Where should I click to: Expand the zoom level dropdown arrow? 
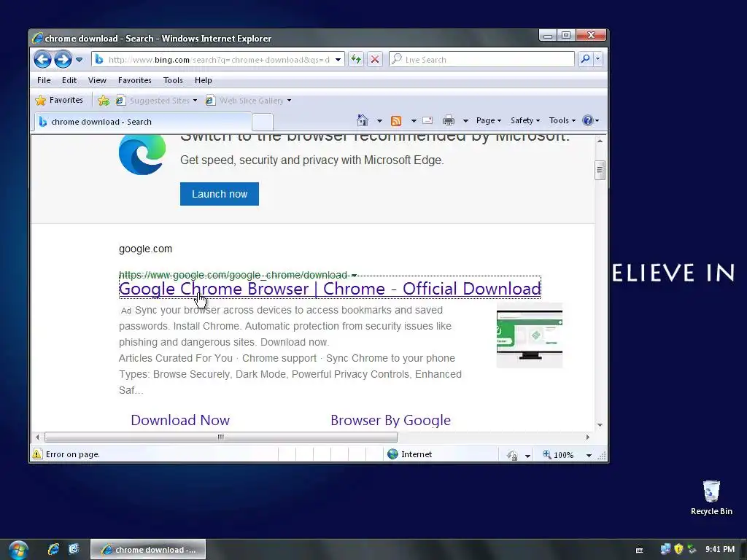tap(589, 455)
